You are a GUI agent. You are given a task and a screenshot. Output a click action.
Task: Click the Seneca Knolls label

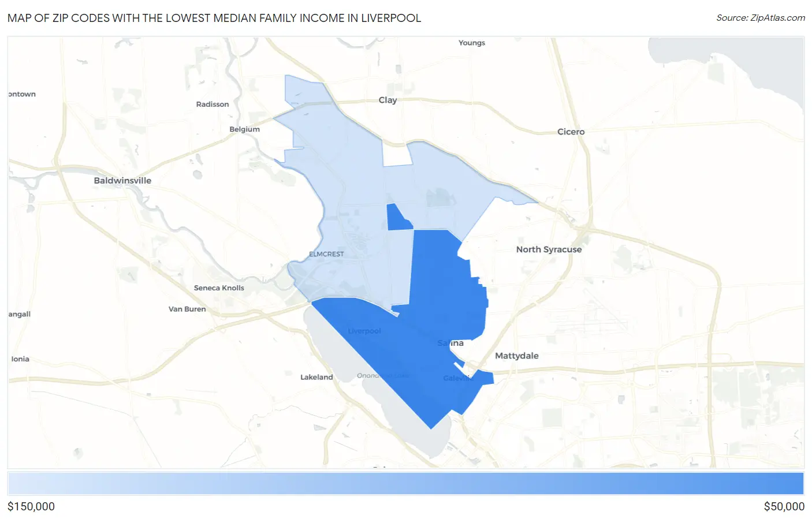(219, 288)
